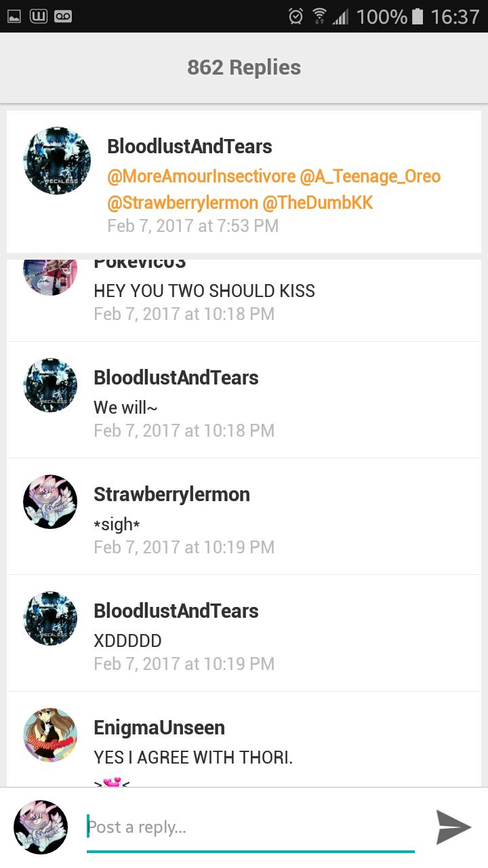
Task: Open the W app notification icon
Action: point(39,16)
